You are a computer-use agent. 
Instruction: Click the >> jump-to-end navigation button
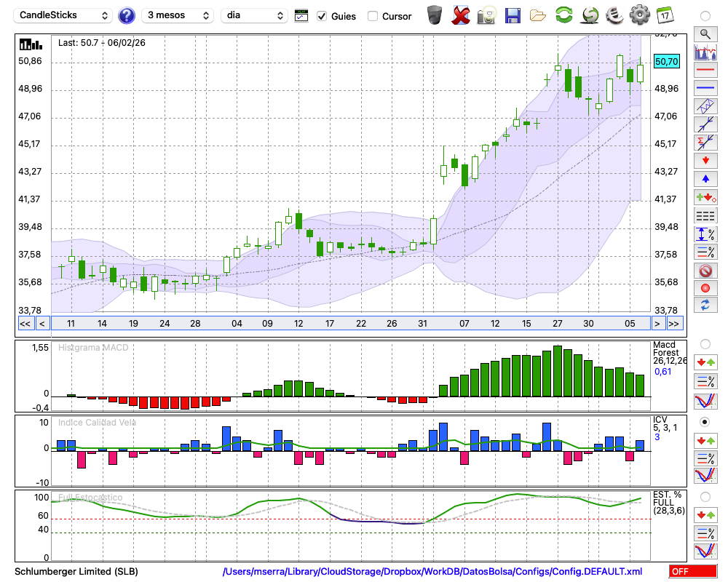click(674, 324)
